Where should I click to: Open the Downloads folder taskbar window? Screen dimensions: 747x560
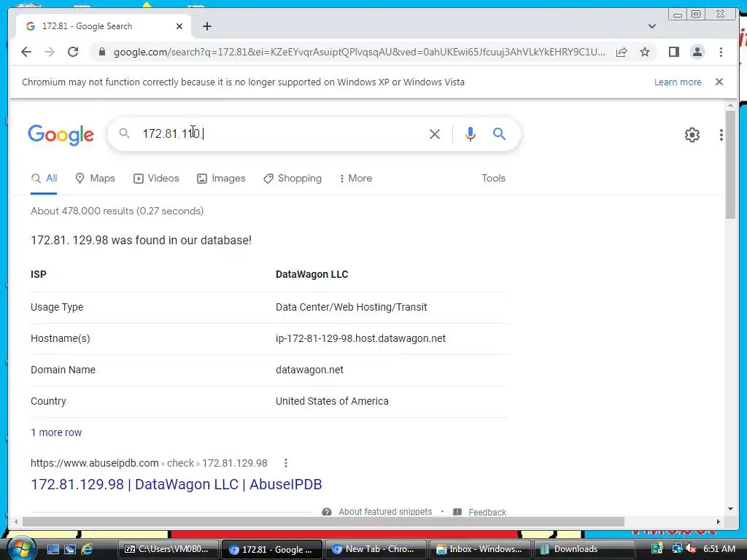[x=584, y=549]
